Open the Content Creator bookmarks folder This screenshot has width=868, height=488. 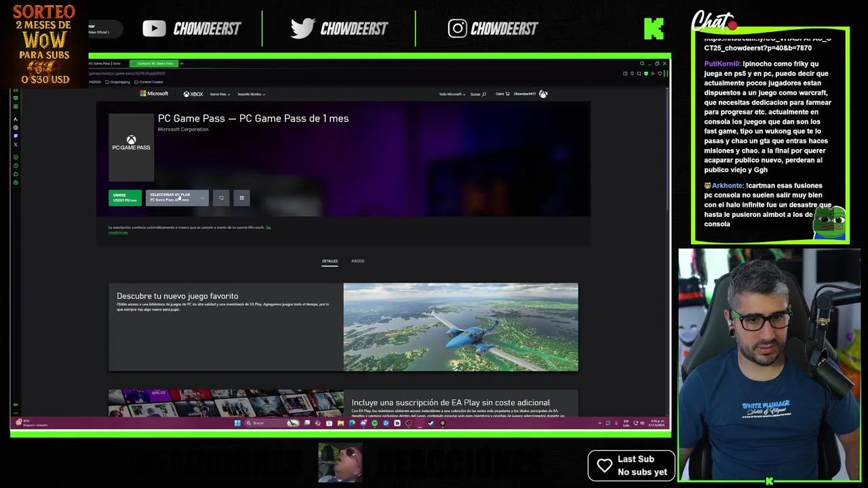[x=149, y=82]
